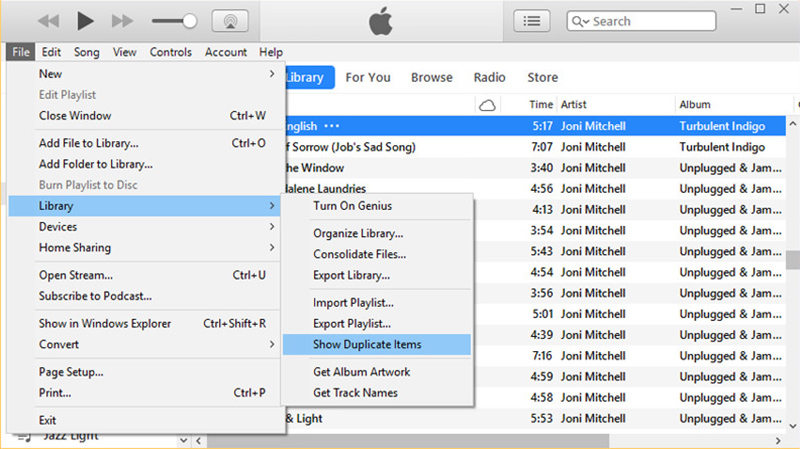Maximize the iTunes window
This screenshot has width=800, height=449.
click(760, 9)
